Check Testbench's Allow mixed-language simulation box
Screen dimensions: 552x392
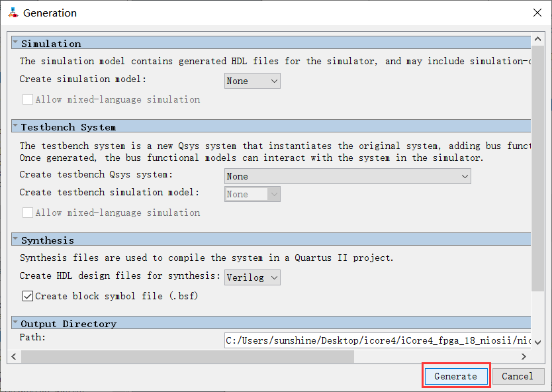28,213
